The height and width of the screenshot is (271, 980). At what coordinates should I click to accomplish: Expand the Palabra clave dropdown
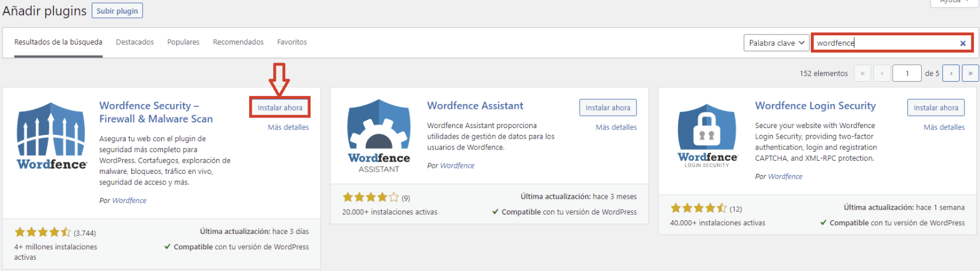click(x=776, y=43)
